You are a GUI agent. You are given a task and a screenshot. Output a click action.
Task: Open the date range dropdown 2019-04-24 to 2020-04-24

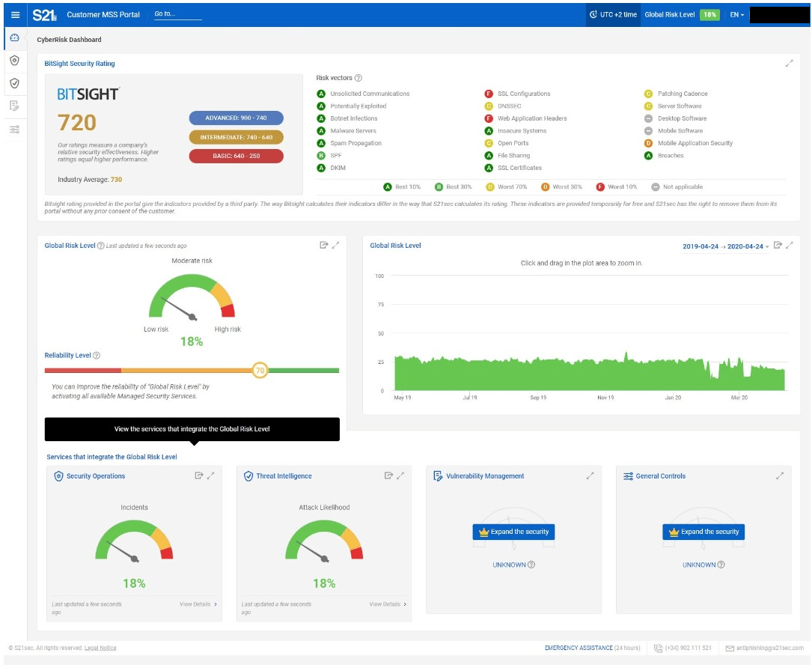click(x=725, y=246)
